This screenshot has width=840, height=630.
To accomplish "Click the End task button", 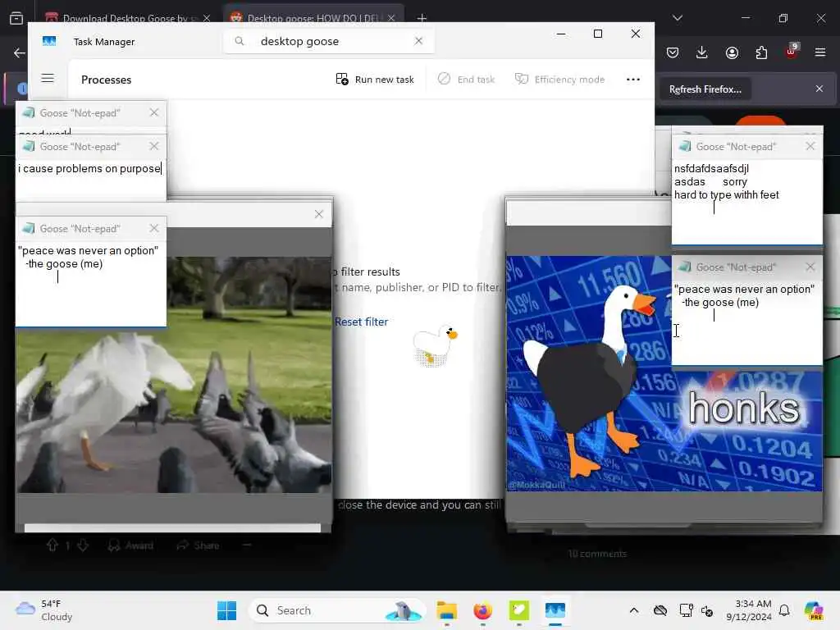I will [466, 80].
